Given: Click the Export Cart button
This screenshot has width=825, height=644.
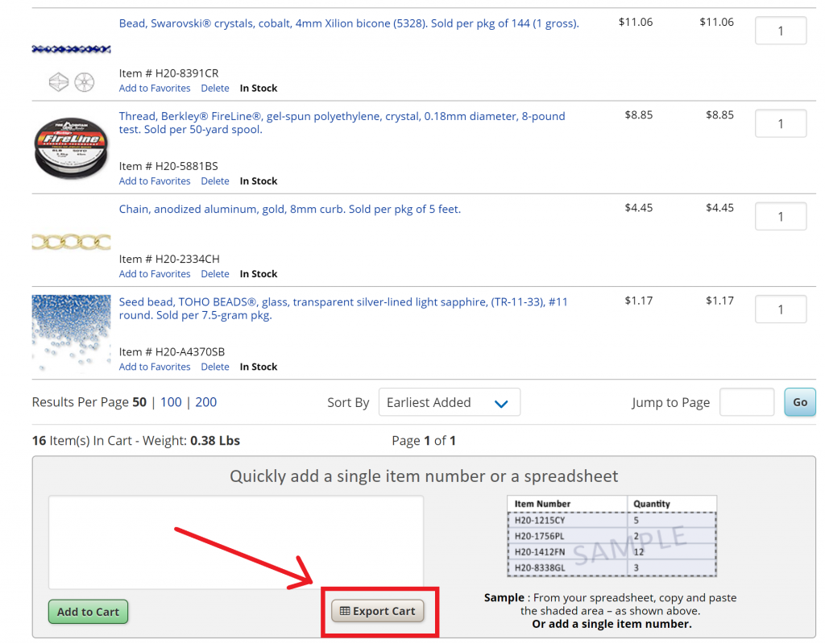Looking at the screenshot, I should tap(377, 611).
